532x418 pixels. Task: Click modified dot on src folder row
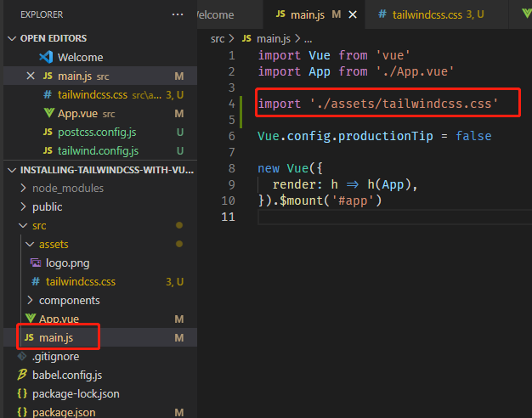click(179, 225)
